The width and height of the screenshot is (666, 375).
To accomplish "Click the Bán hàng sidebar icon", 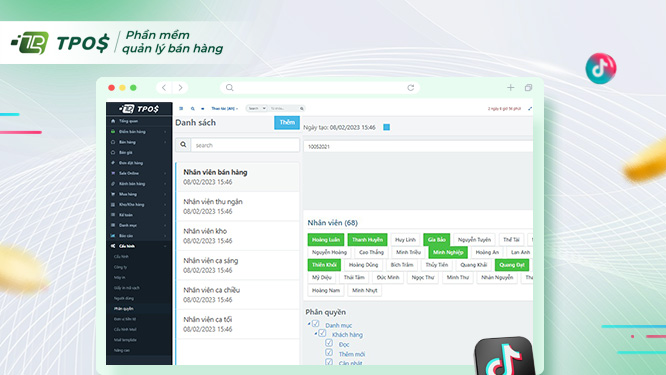I will coord(113,142).
